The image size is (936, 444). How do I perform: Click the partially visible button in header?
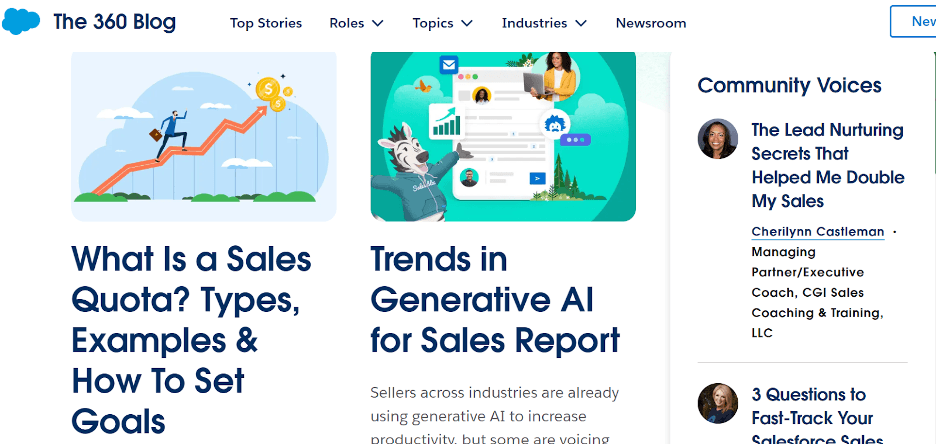914,22
